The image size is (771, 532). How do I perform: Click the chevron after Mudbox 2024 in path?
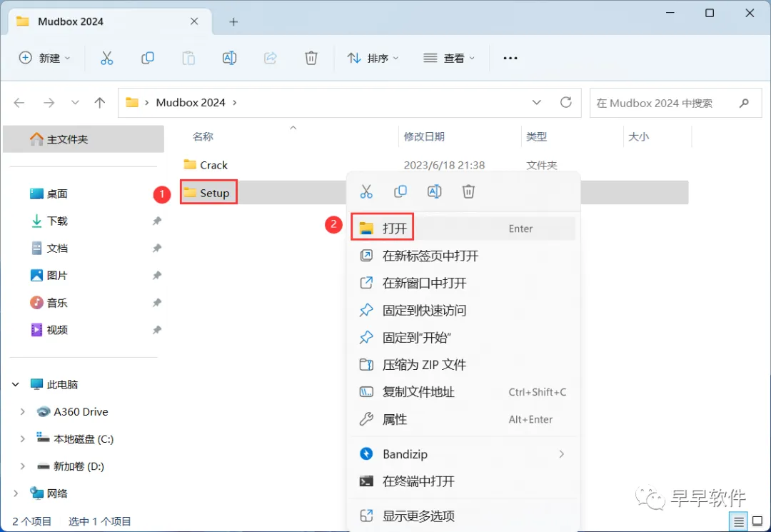(235, 102)
